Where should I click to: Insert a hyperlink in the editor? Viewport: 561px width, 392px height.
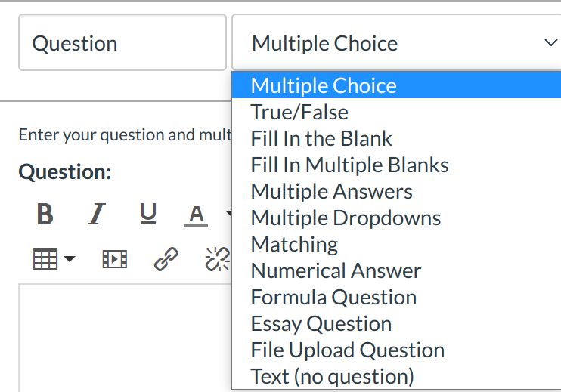166,259
